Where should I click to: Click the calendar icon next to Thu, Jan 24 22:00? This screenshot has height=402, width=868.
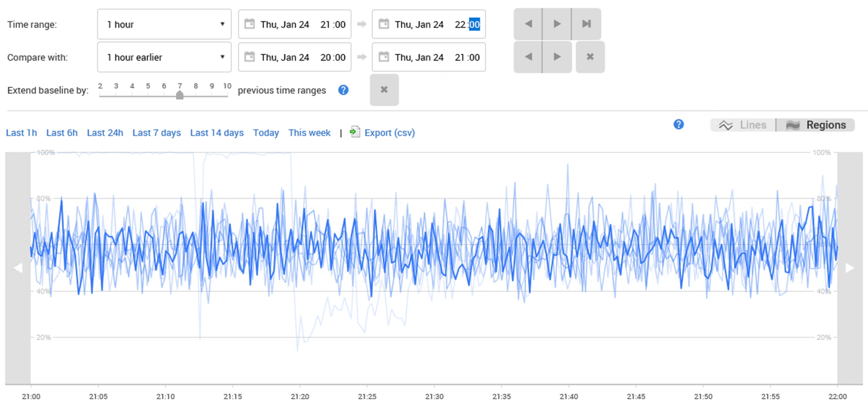point(384,24)
